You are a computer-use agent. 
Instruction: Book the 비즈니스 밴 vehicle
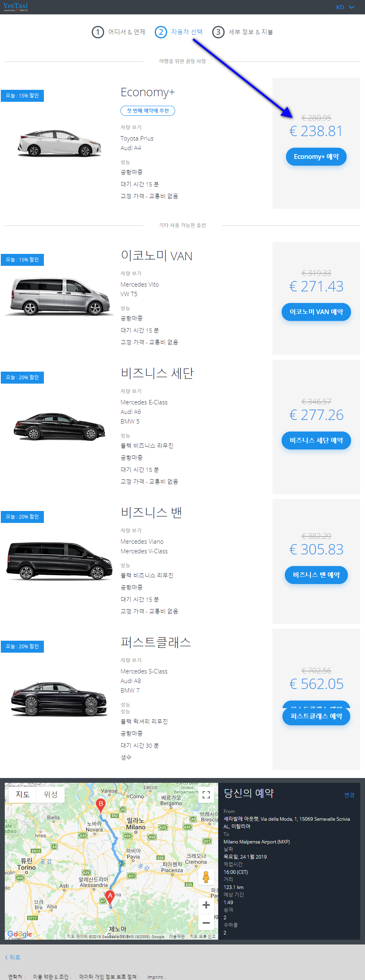point(316,575)
